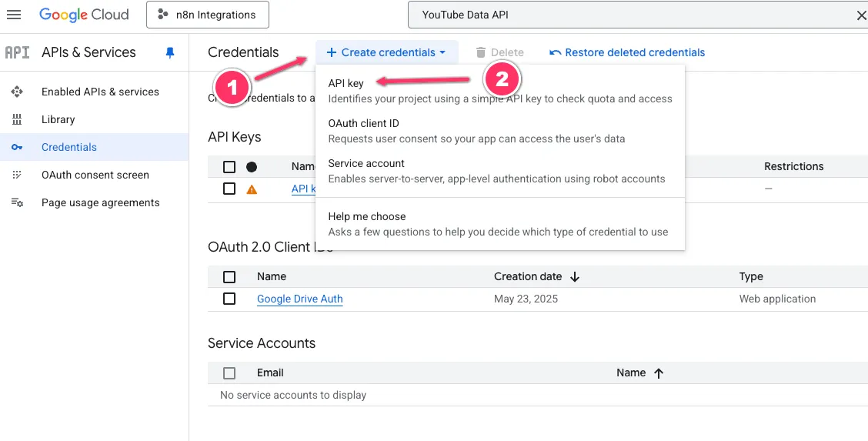Image resolution: width=868 pixels, height=441 pixels.
Task: Choose OAuth client ID from the dropdown
Action: point(500,131)
